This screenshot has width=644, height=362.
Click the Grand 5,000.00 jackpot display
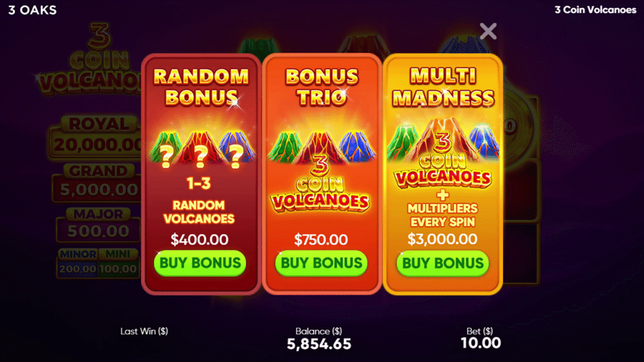click(x=97, y=182)
